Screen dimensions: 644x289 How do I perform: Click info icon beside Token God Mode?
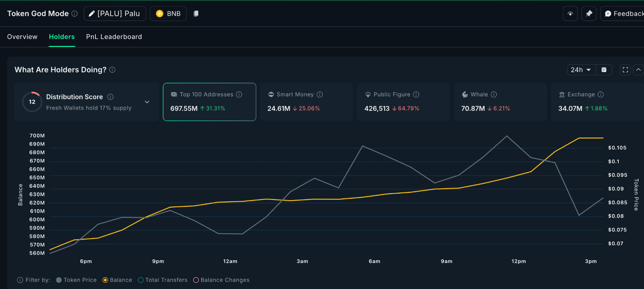click(x=75, y=14)
